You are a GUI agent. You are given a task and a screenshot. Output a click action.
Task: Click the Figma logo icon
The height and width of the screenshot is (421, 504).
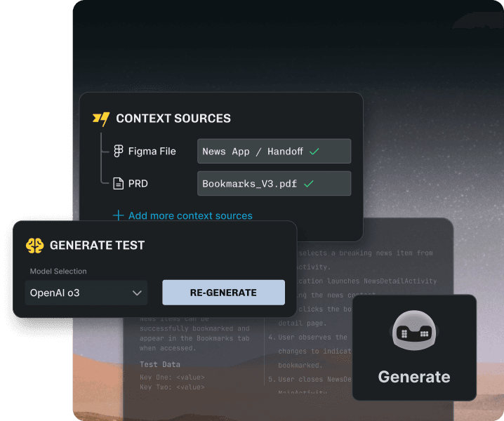click(119, 151)
